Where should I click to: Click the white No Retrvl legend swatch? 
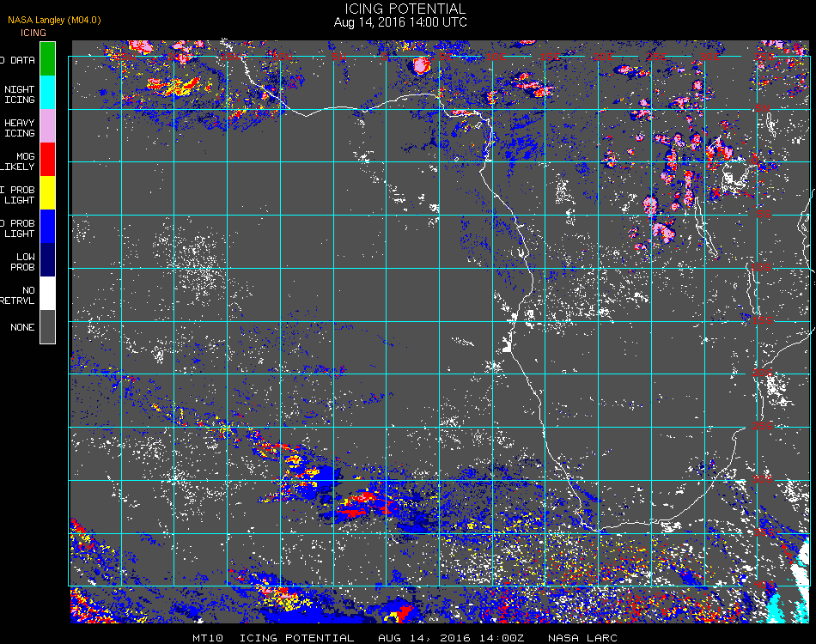click(47, 294)
